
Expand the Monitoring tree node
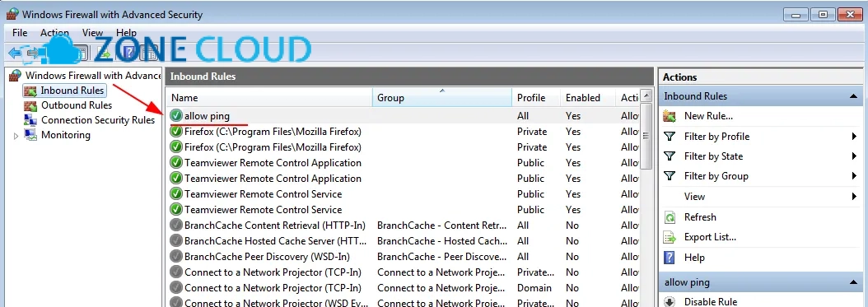pyautogui.click(x=16, y=136)
